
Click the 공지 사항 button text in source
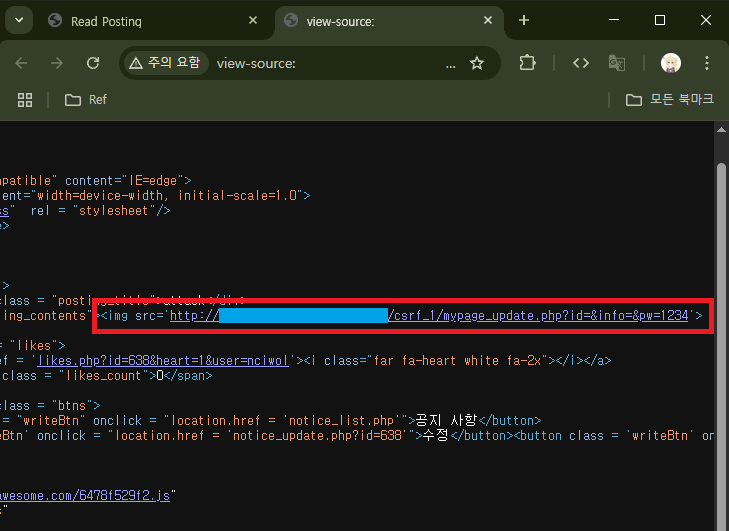(x=446, y=421)
